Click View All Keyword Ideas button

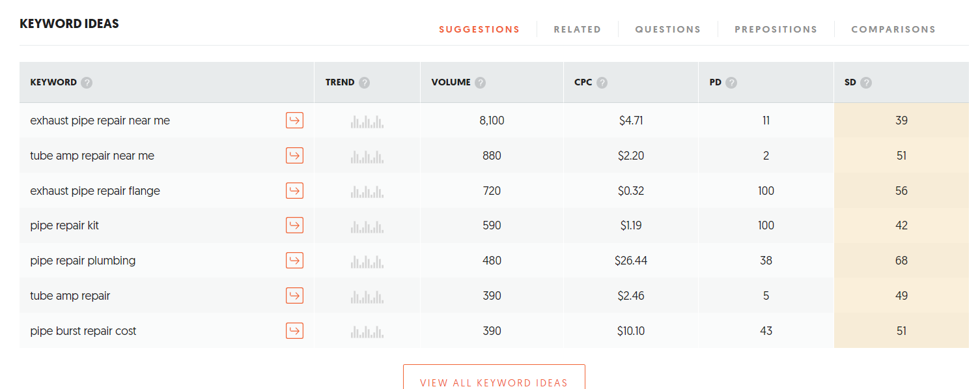click(494, 378)
